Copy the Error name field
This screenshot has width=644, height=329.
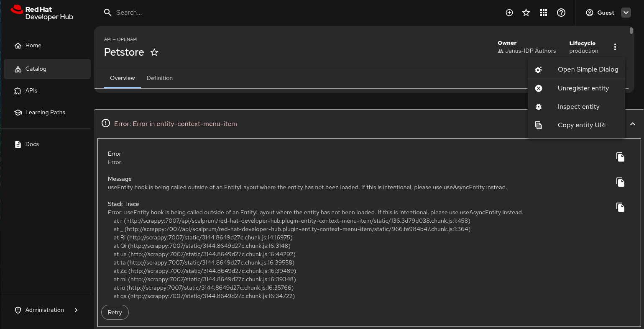[x=620, y=157]
